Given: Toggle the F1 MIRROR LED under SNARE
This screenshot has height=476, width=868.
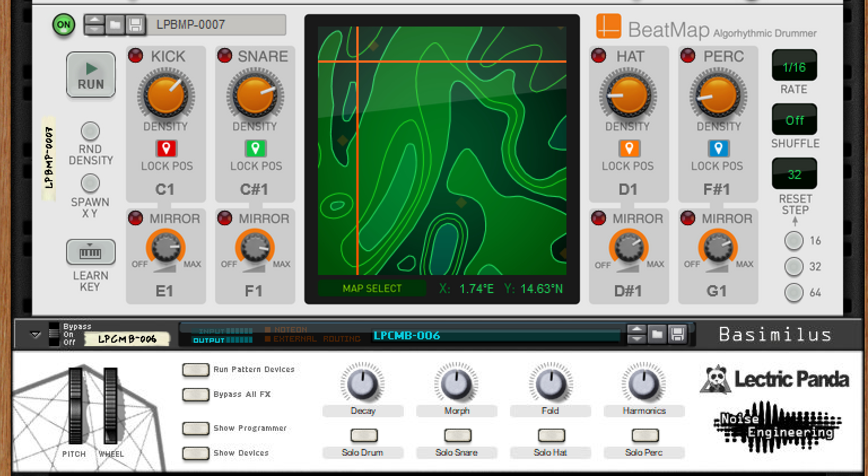Looking at the screenshot, I should 225,218.
